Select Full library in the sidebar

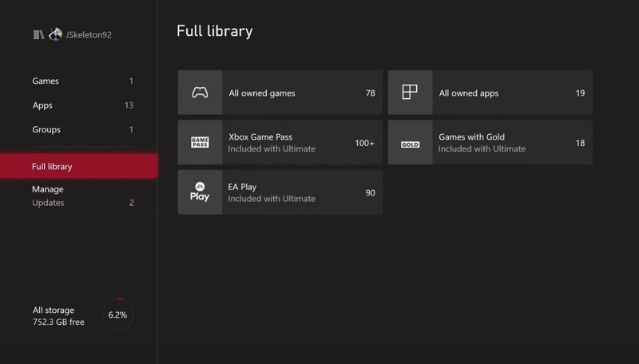click(x=78, y=166)
